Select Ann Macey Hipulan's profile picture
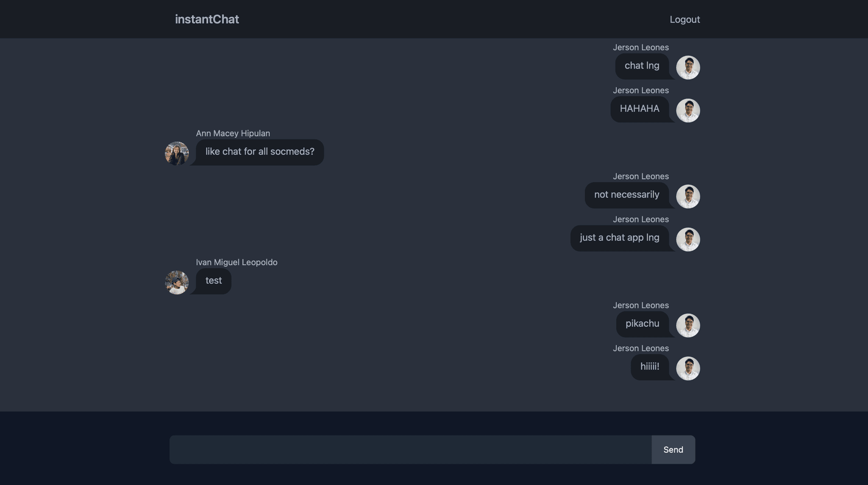This screenshot has height=485, width=868. click(177, 153)
